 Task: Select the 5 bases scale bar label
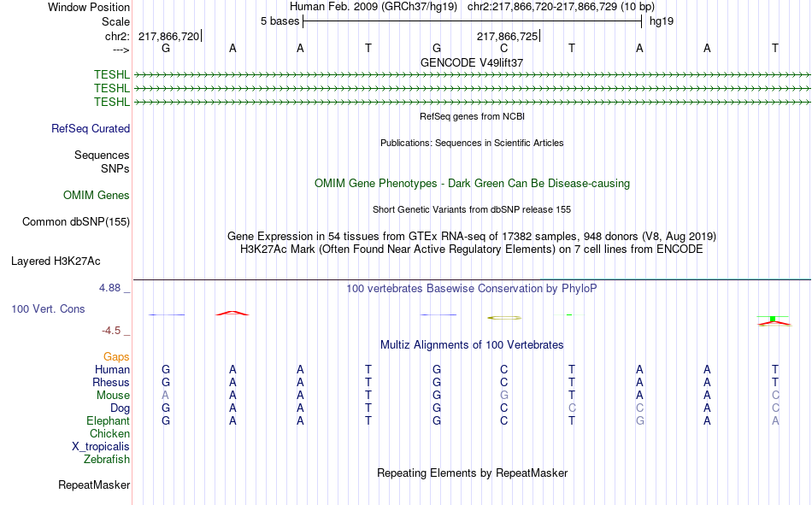(279, 21)
